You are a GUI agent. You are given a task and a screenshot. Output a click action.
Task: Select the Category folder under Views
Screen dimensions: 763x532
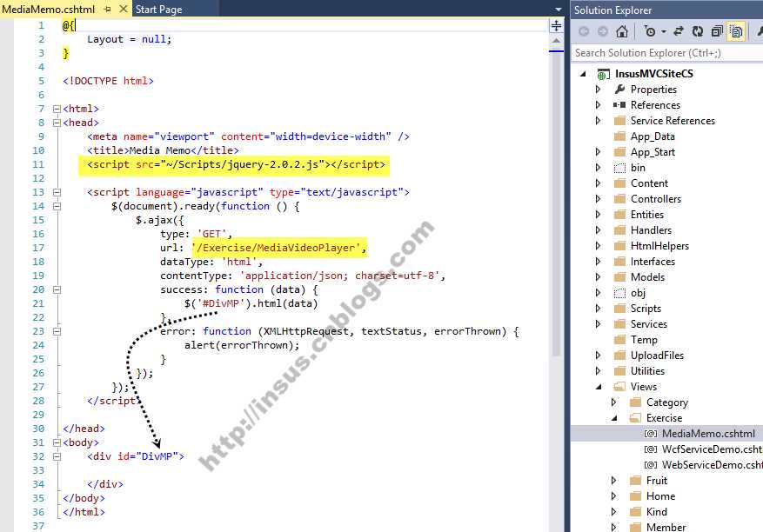click(667, 402)
